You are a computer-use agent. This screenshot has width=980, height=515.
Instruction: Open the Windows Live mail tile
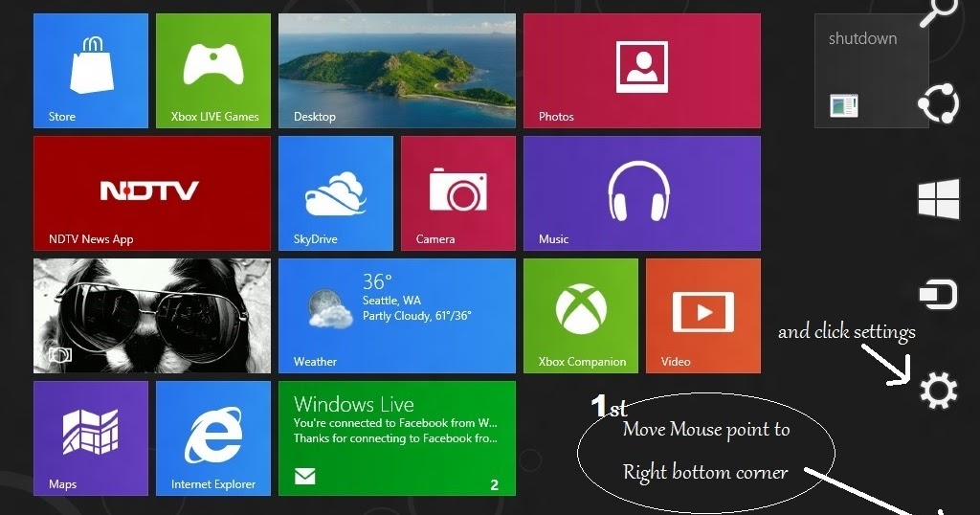(397, 438)
